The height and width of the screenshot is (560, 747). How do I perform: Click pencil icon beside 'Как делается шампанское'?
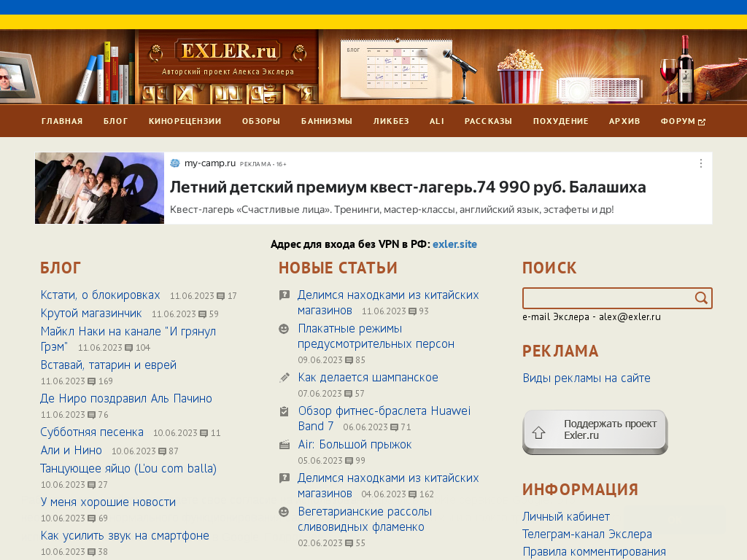coord(284,378)
